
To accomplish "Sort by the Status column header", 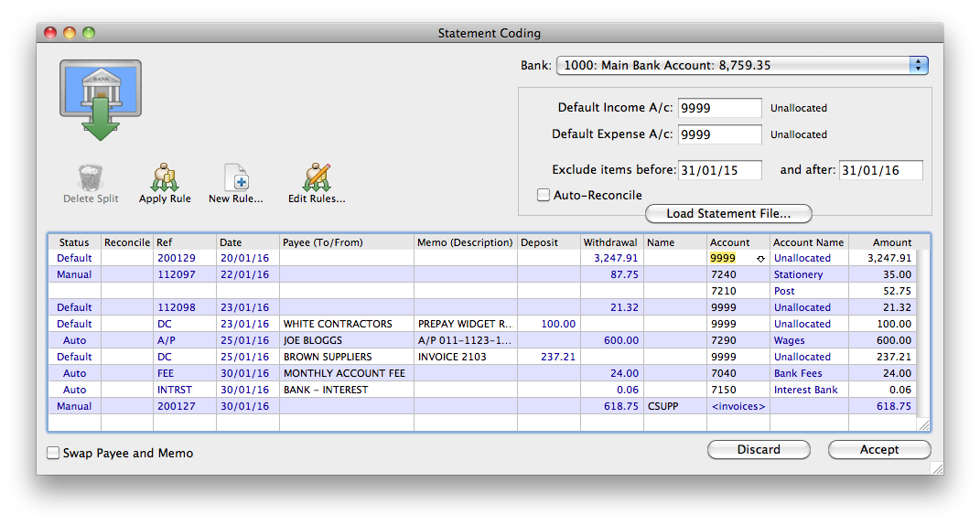I will [x=74, y=242].
